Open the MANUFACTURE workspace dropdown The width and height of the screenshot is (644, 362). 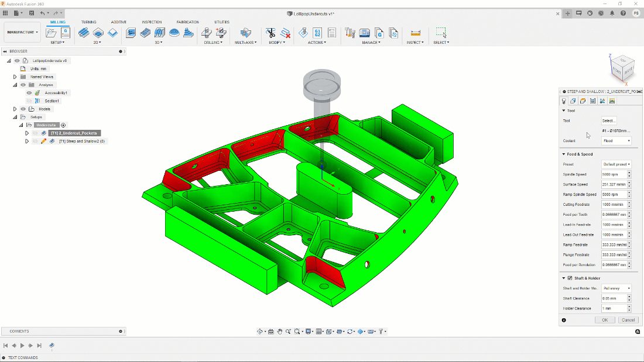point(22,32)
